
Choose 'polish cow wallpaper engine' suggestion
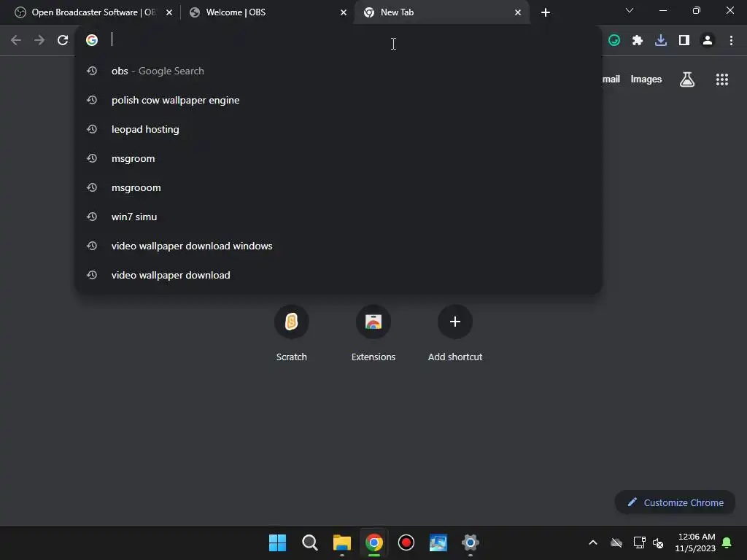[x=338, y=100]
